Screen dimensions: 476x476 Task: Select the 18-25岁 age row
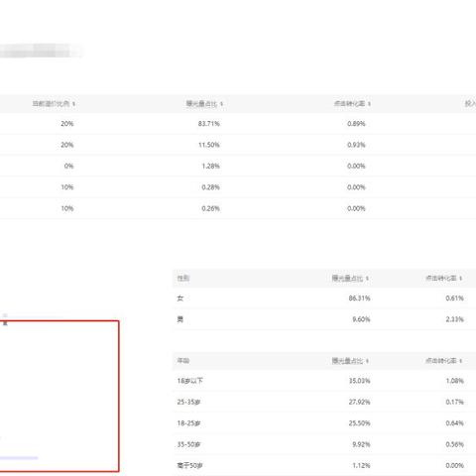324,423
